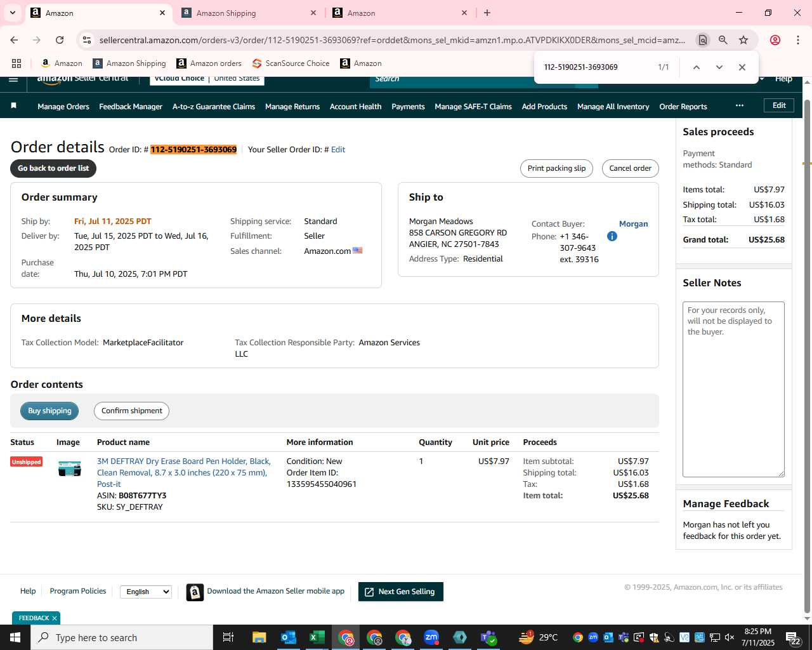The height and width of the screenshot is (650, 812).
Task: Open Zoom from taskbar
Action: [x=431, y=637]
